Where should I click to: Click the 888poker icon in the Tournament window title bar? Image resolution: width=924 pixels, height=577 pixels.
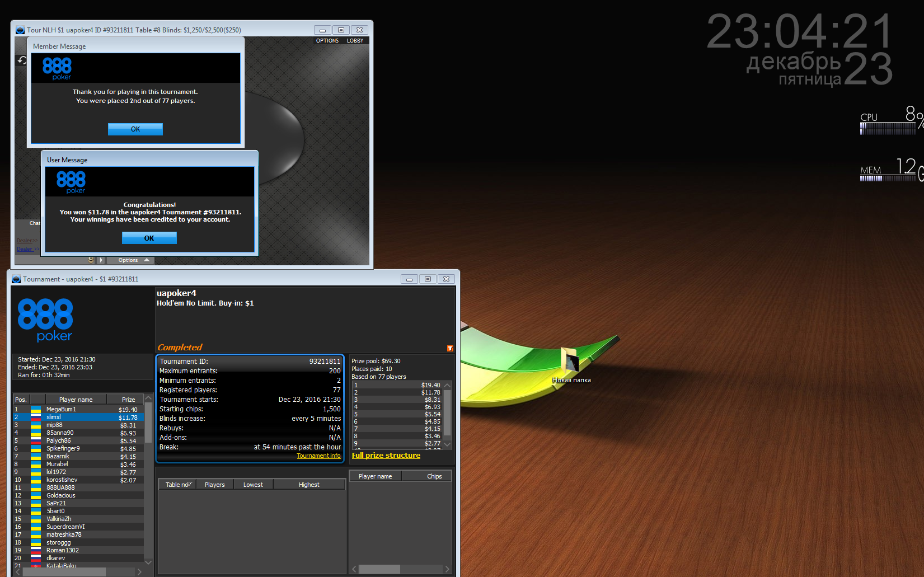point(16,279)
